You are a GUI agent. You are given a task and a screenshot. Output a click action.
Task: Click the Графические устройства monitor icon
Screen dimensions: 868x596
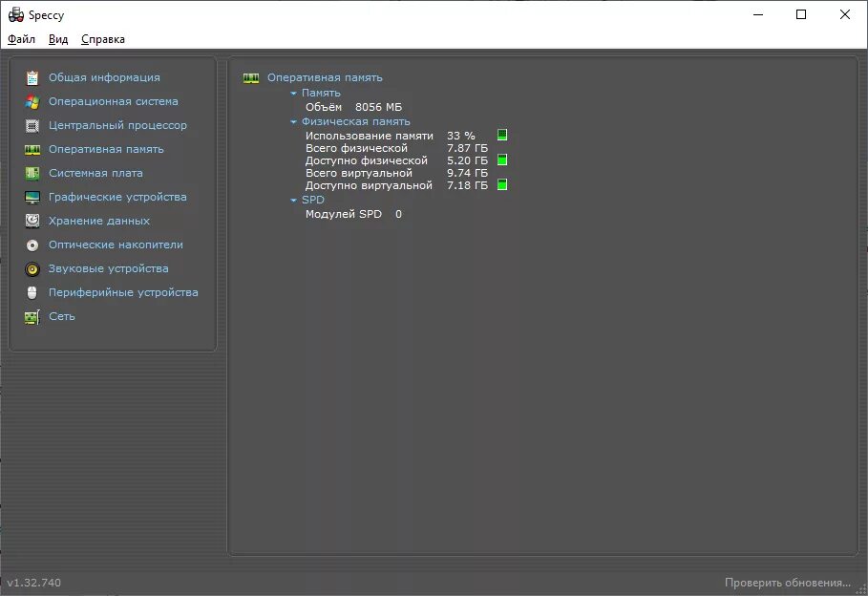(32, 197)
